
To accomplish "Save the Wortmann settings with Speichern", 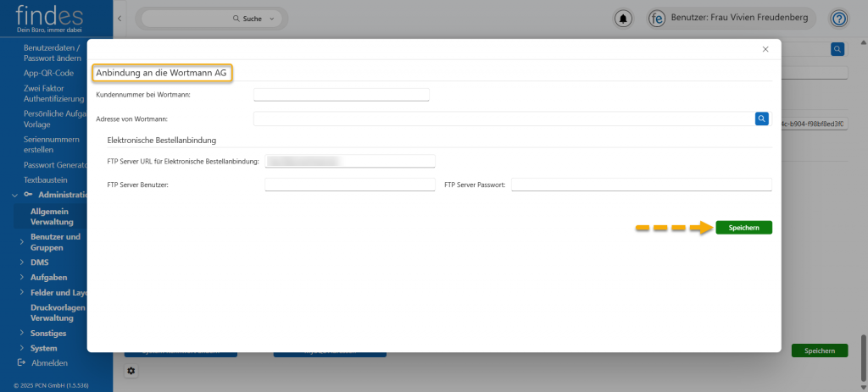I will tap(743, 228).
